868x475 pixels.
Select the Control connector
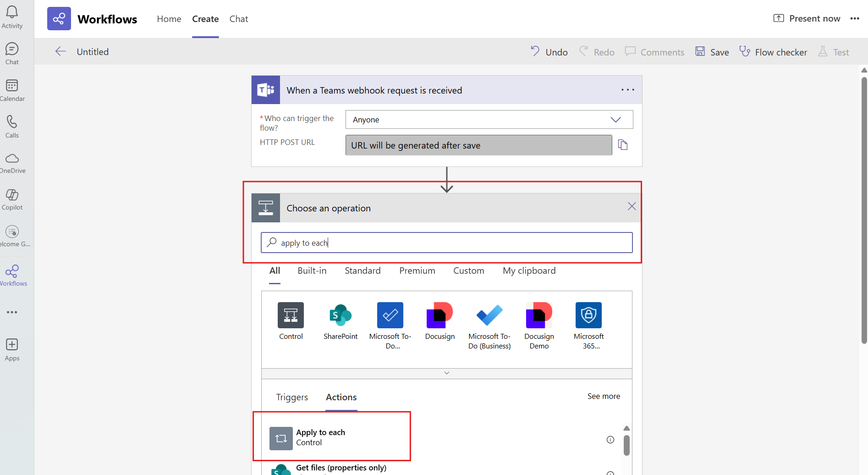coord(291,321)
